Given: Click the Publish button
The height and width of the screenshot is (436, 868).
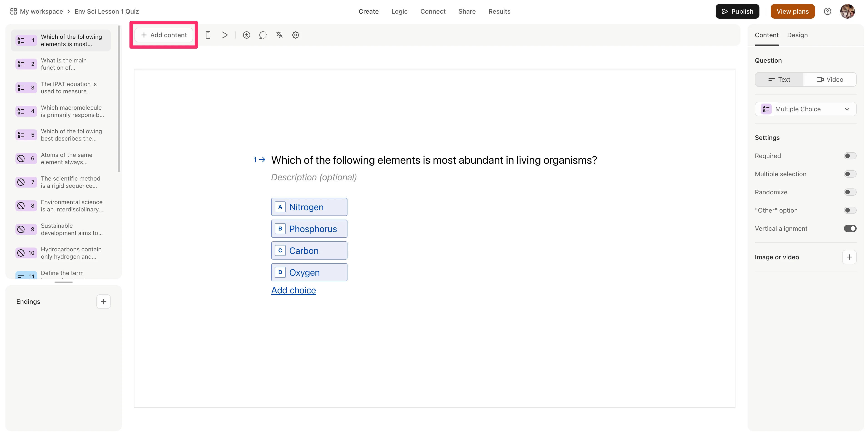Looking at the screenshot, I should [737, 11].
